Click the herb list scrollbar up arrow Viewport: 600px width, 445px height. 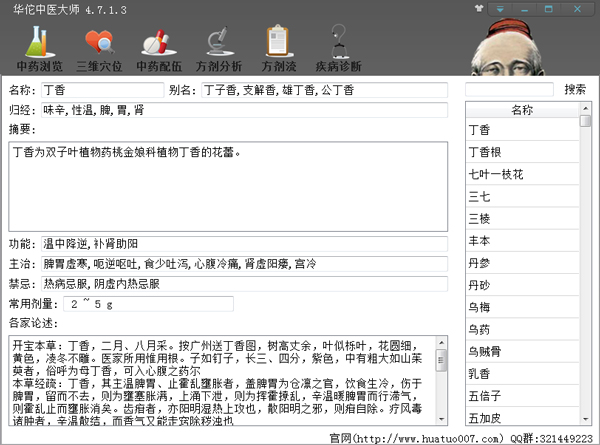click(x=585, y=109)
